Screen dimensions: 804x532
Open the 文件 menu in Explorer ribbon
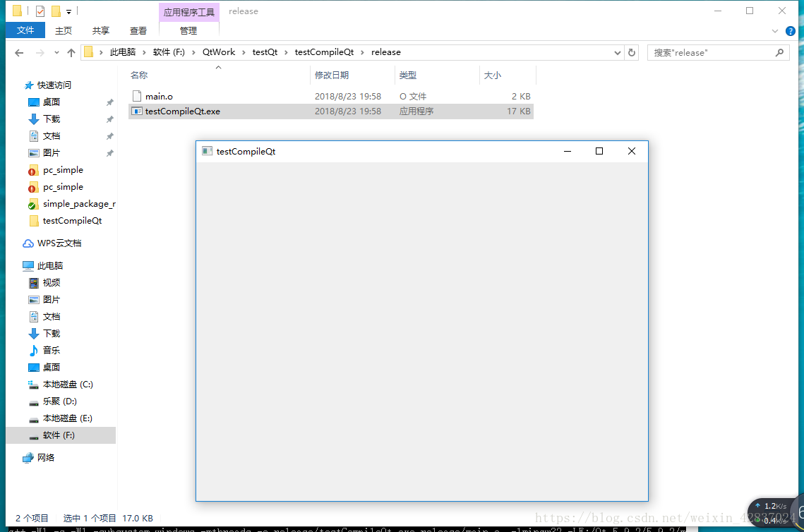(25, 30)
